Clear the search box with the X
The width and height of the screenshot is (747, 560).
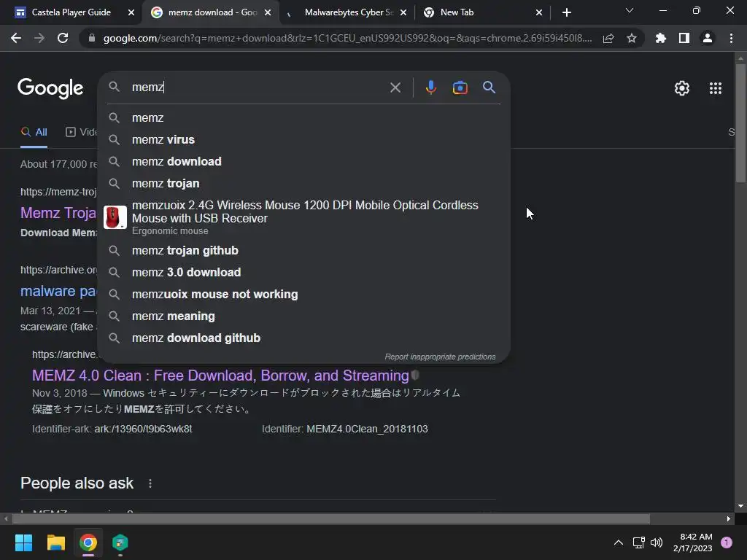[395, 87]
